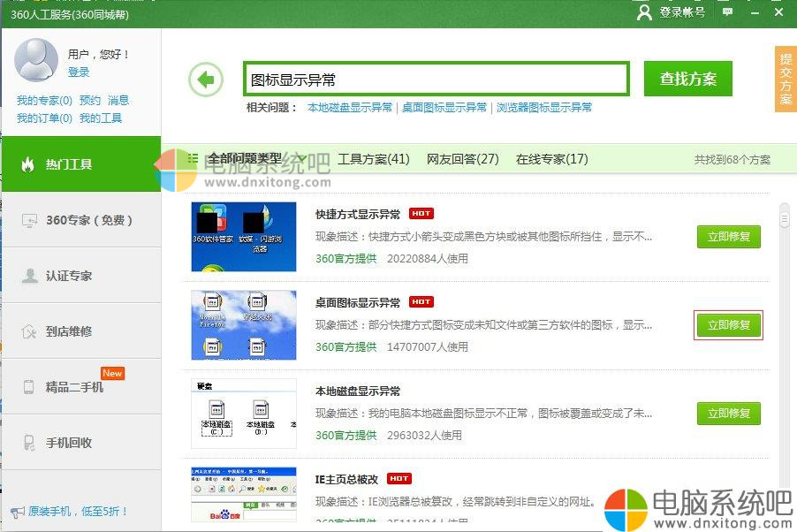Click the flame icon beside 热门工具
The width and height of the screenshot is (797, 532).
pos(28,164)
